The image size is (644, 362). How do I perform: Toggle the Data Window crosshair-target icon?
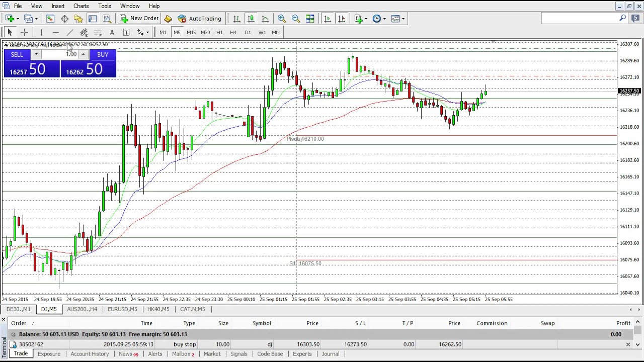64,19
